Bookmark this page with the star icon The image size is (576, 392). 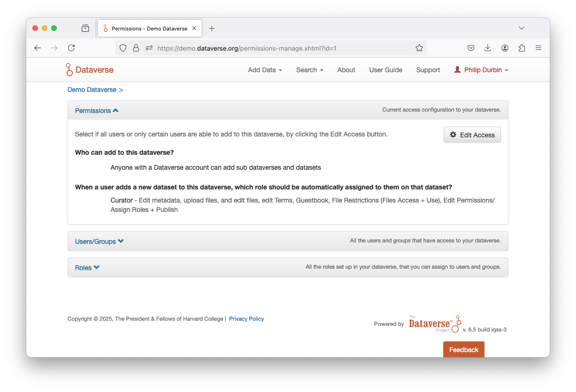click(419, 48)
